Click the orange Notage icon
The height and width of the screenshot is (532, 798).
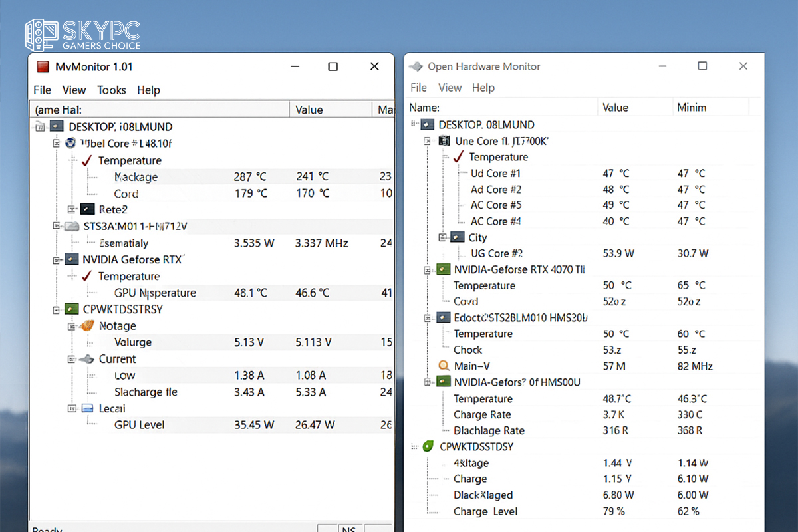[87, 326]
